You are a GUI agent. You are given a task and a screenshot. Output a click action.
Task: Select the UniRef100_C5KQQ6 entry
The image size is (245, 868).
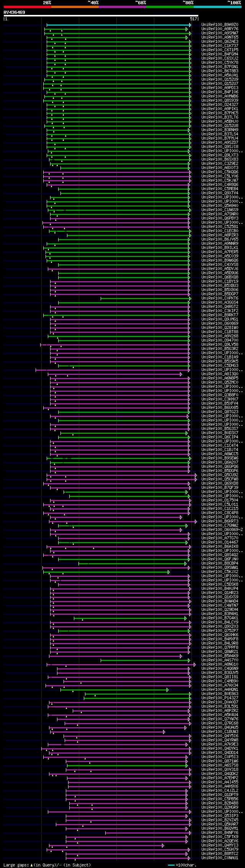tap(220, 172)
